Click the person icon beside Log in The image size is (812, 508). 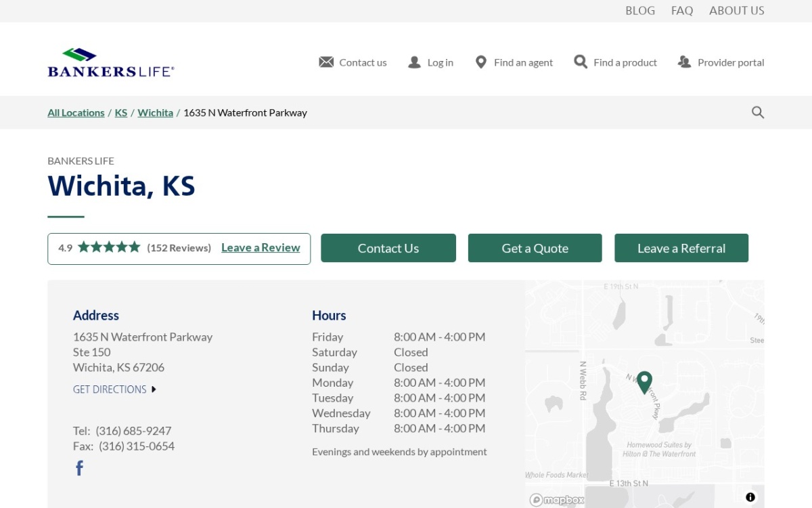414,62
